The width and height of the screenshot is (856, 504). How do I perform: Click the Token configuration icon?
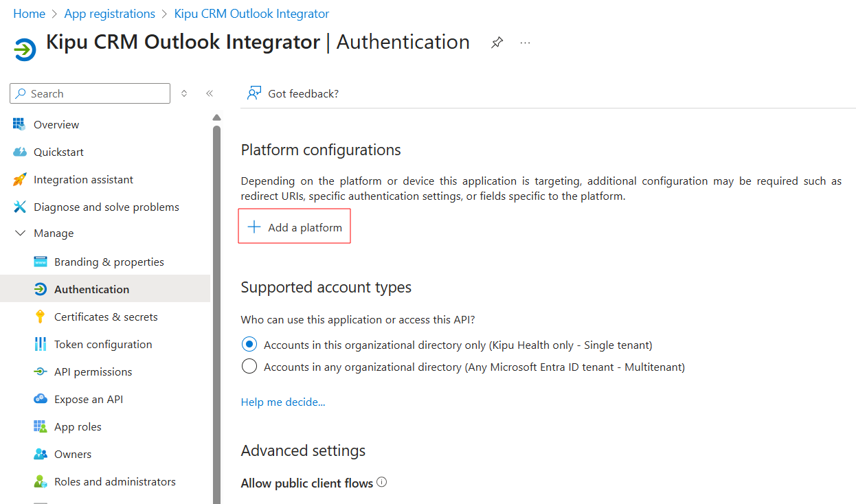pos(41,344)
